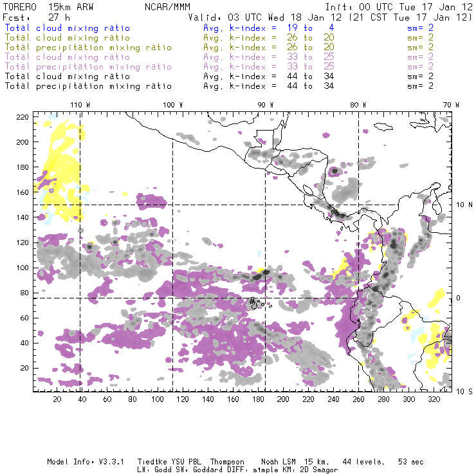
Task: Click the "(21 CST Tue 17 Jan 12)" local time text
Action: tap(410, 17)
